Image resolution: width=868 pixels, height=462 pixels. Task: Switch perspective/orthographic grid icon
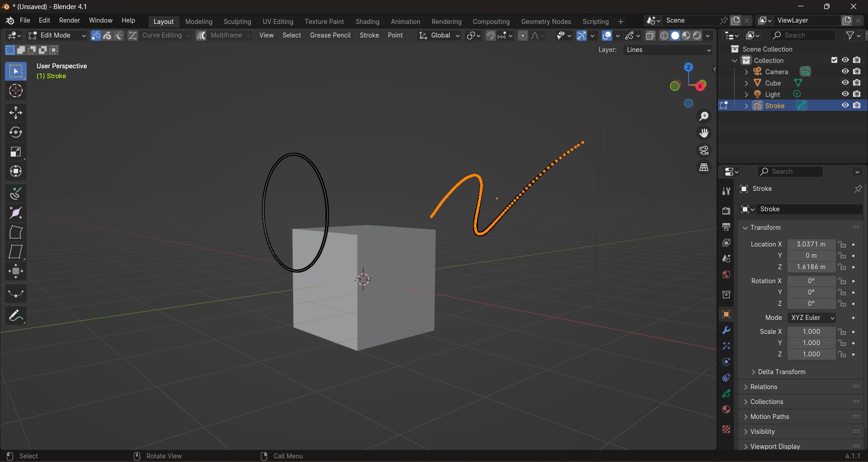704,167
